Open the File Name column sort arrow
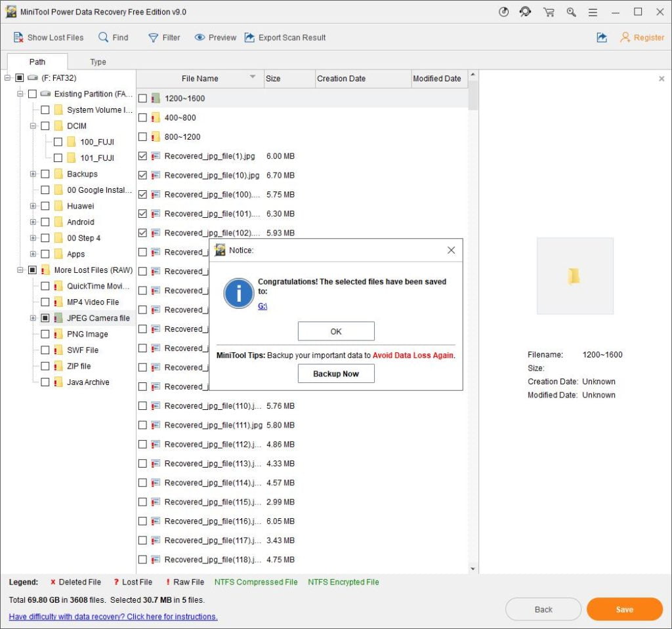The width and height of the screenshot is (672, 629). pyautogui.click(x=253, y=77)
